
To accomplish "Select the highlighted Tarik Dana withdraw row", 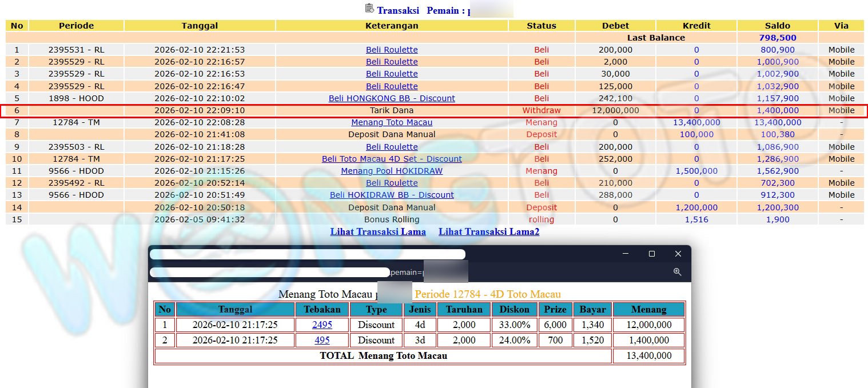I will (392, 110).
